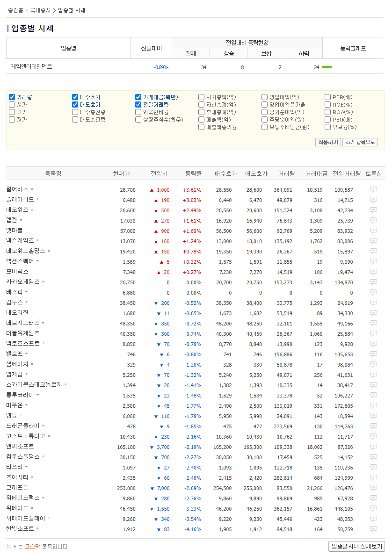Open discussion room icon for 네오리진
The image size is (392, 556).
373,313
